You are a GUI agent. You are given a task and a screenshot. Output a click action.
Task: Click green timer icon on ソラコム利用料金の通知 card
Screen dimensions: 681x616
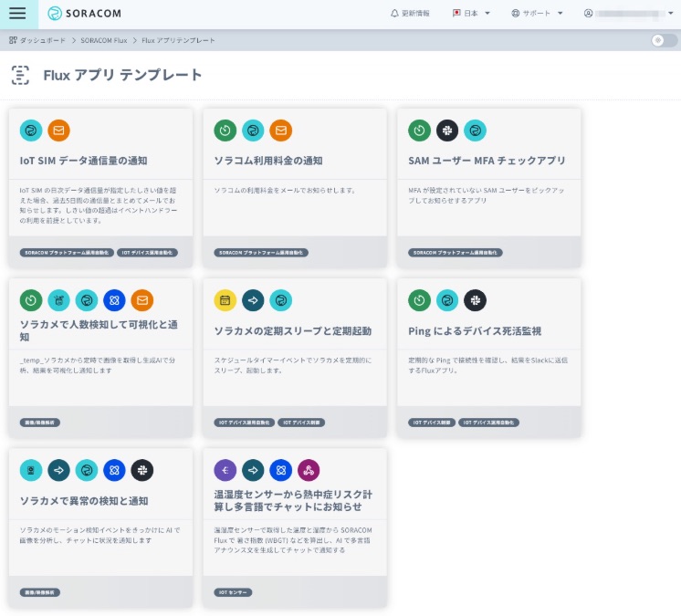pos(225,131)
